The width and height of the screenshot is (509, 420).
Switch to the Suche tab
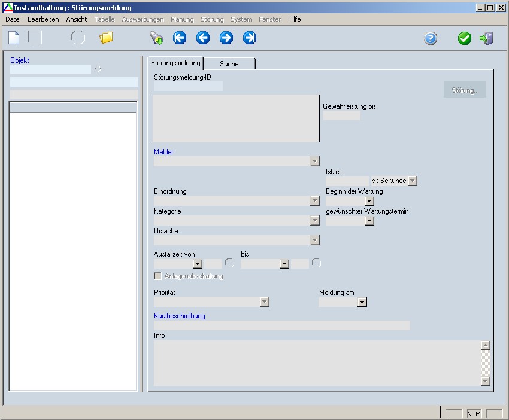[x=229, y=64]
